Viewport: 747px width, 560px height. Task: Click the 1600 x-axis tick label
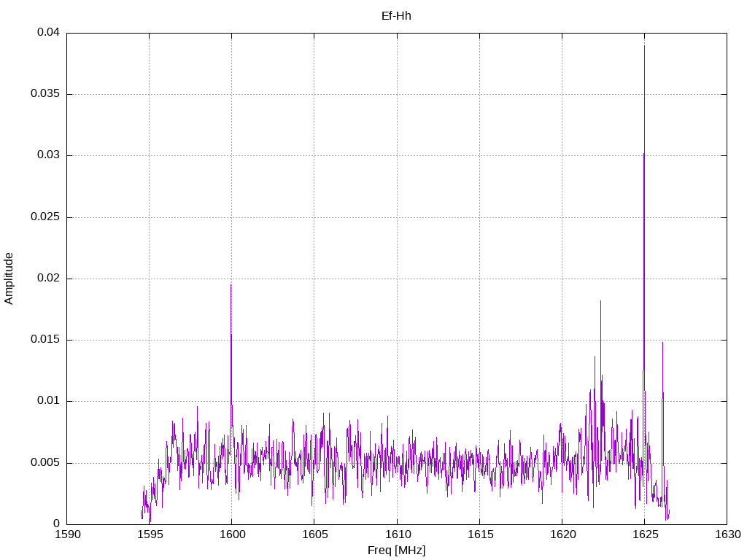tap(233, 534)
